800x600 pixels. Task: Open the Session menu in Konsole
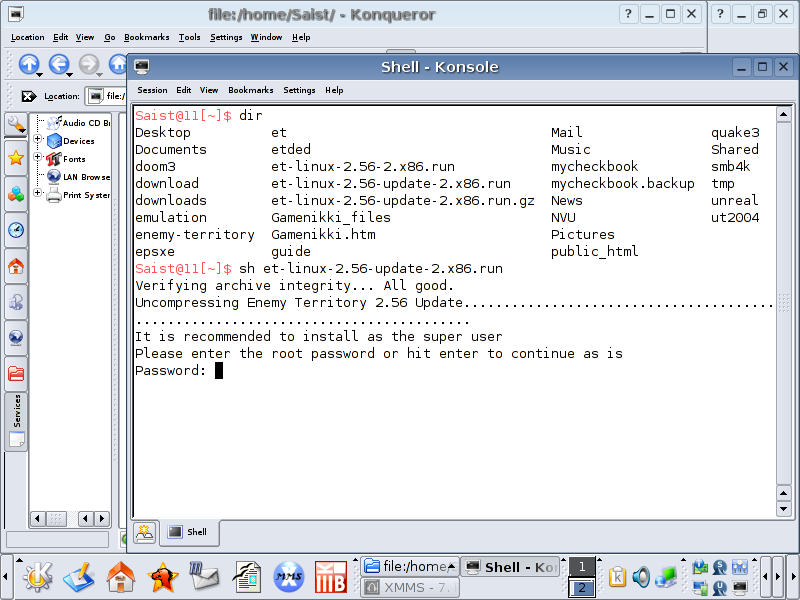[152, 90]
